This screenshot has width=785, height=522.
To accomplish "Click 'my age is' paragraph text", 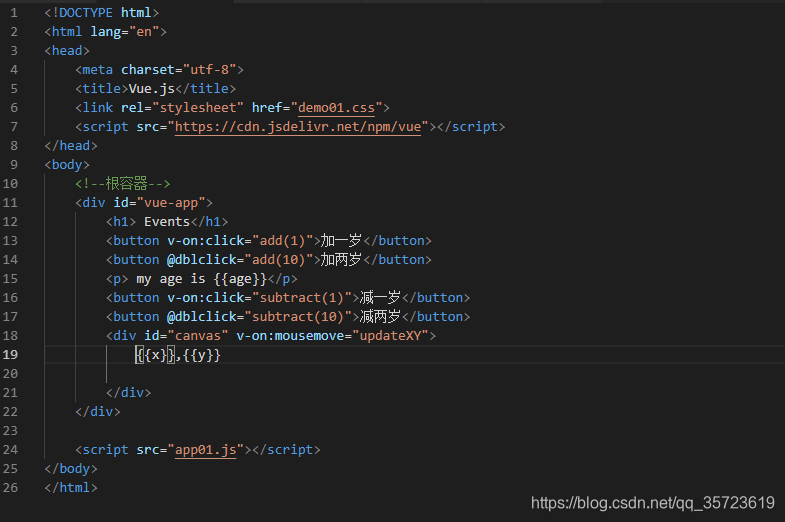I will click(x=171, y=279).
